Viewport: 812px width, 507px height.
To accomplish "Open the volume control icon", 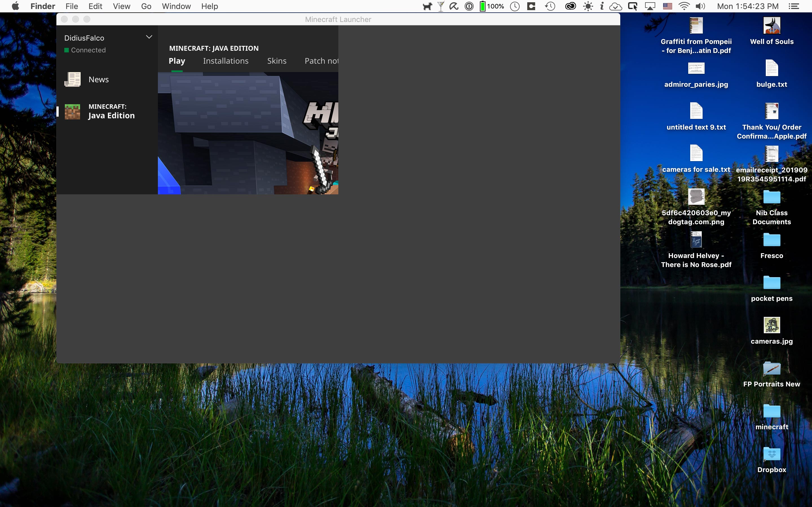I will click(x=700, y=6).
